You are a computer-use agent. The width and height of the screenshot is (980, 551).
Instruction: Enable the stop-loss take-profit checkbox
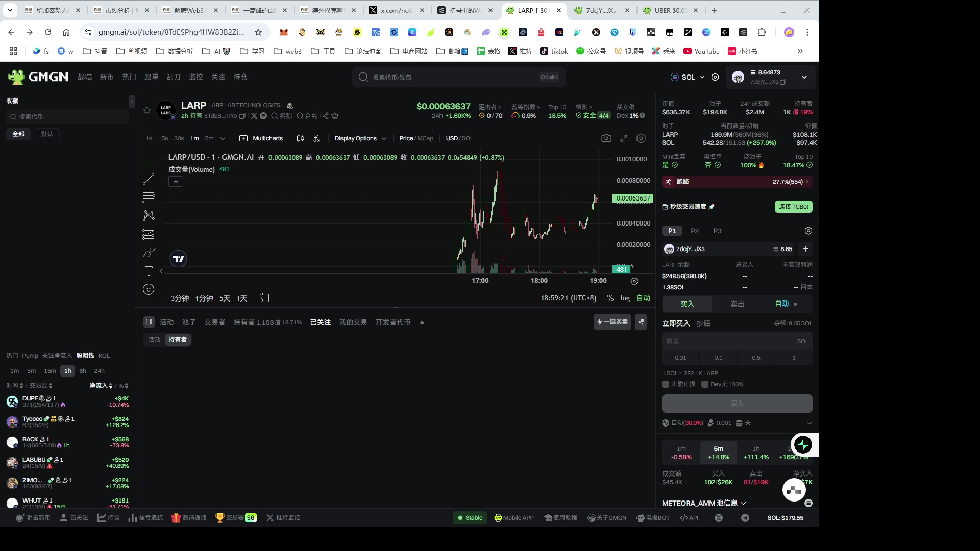pyautogui.click(x=666, y=384)
